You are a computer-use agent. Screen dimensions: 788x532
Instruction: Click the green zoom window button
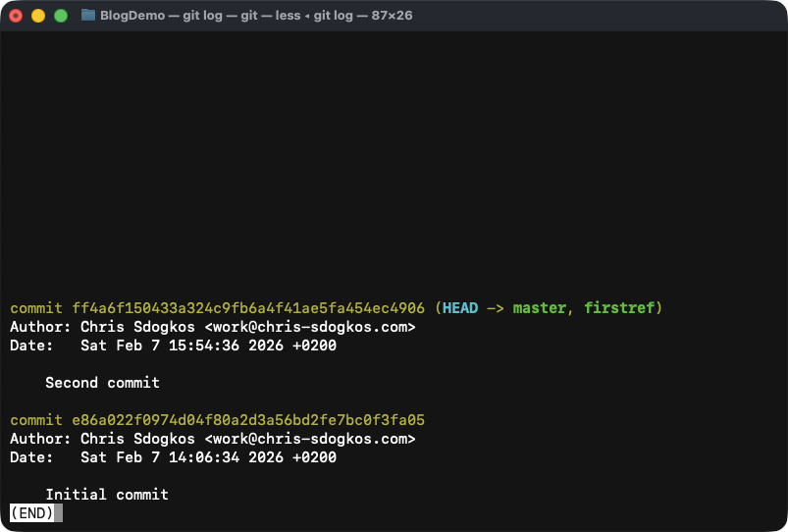pos(61,16)
